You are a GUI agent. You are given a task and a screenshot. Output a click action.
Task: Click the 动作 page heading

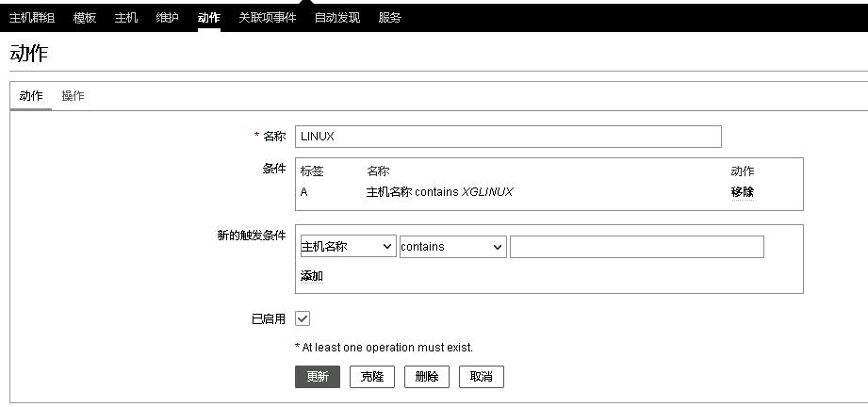click(x=29, y=54)
